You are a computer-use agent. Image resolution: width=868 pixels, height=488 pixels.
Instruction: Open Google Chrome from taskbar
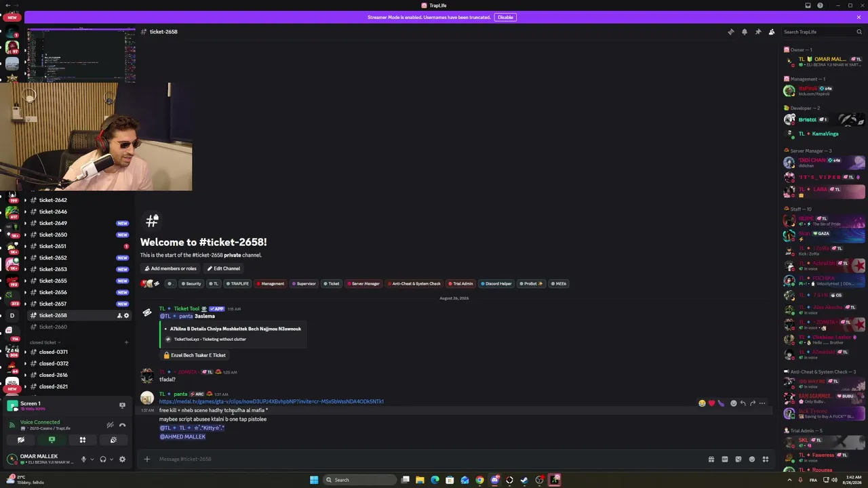tap(479, 480)
